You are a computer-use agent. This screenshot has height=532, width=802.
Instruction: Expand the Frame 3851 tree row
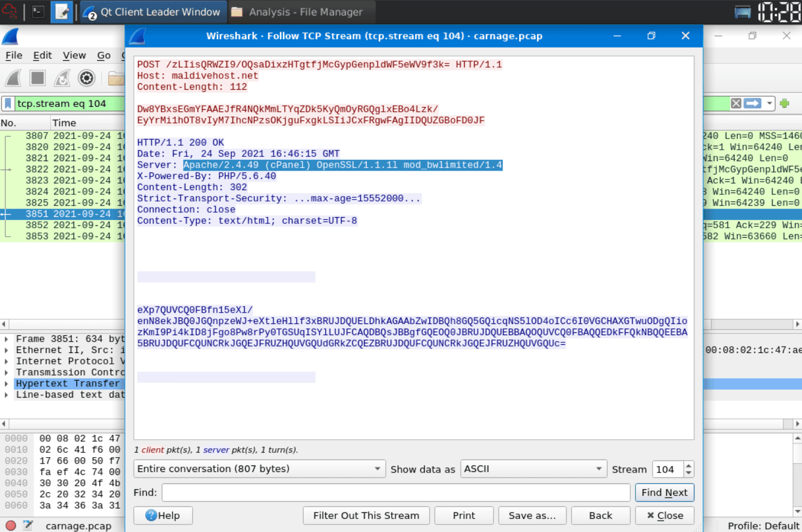coord(7,339)
